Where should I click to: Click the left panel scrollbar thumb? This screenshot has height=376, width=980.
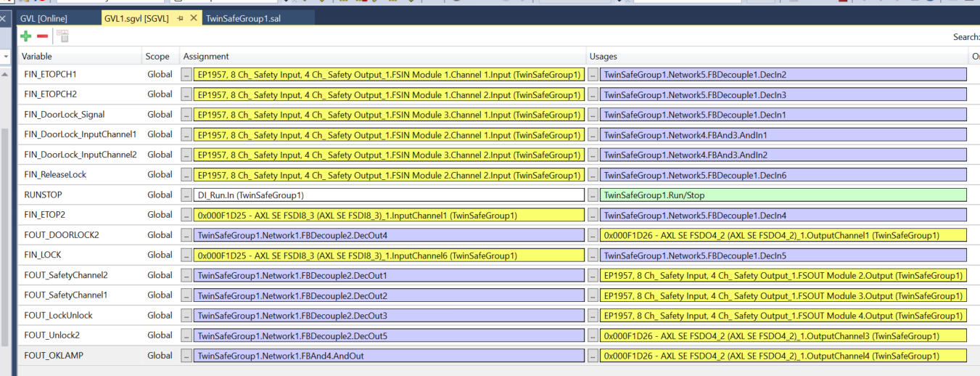5,236
